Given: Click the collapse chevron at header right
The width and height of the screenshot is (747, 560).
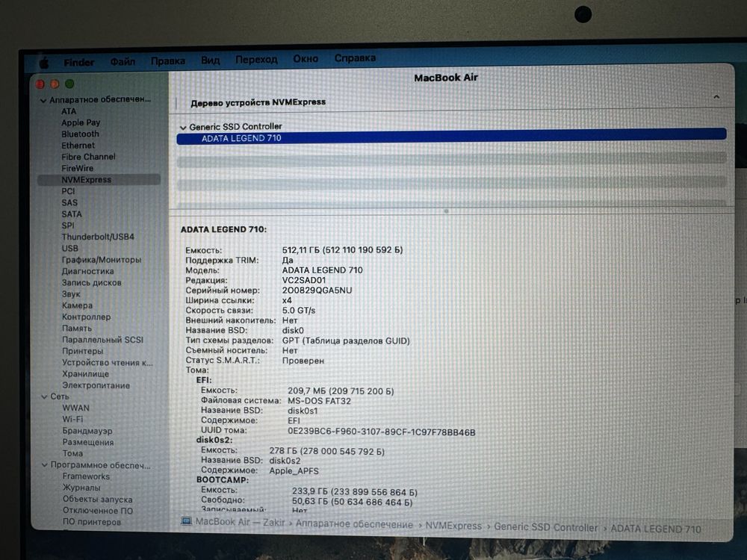Looking at the screenshot, I should (x=716, y=97).
